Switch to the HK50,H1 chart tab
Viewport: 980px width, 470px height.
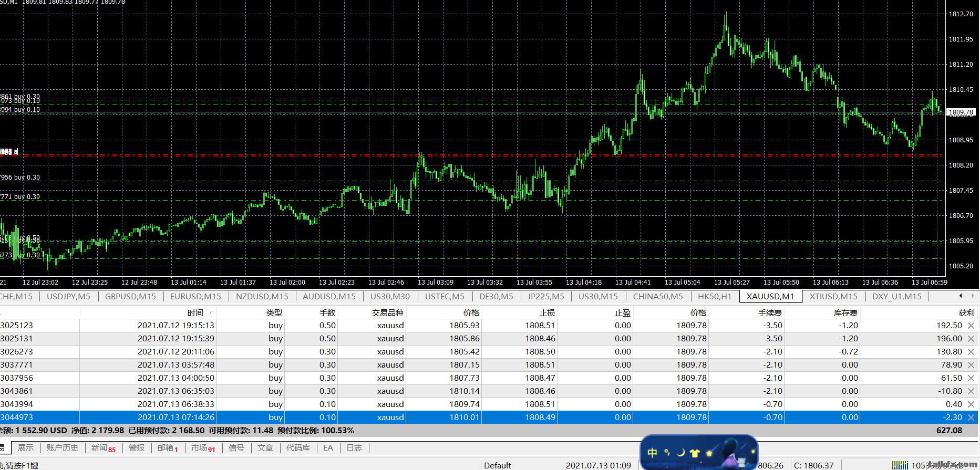coord(714,297)
